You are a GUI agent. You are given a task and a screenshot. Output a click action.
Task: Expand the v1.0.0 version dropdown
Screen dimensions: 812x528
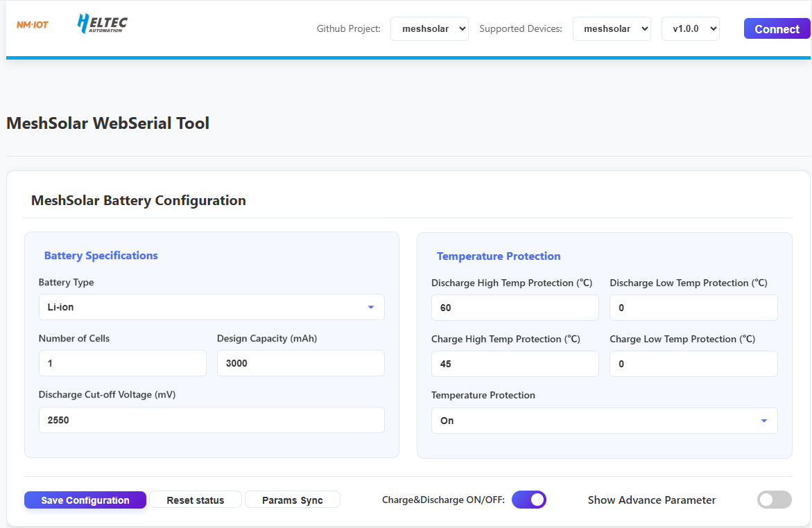[690, 29]
